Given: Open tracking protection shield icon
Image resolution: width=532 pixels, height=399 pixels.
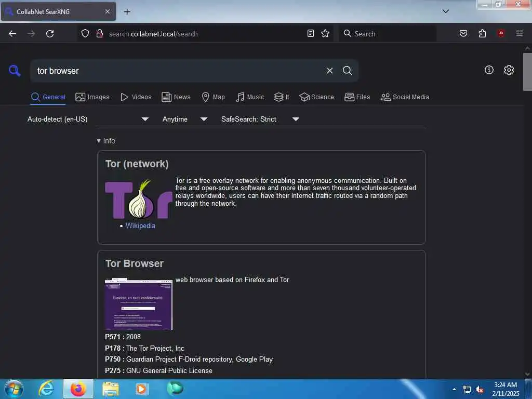Looking at the screenshot, I should pos(85,33).
